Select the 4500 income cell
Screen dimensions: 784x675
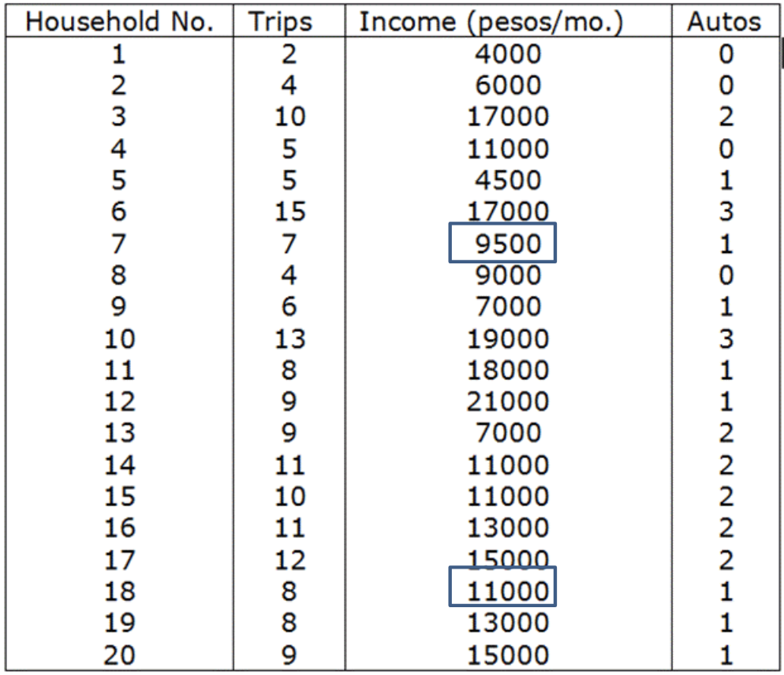tap(508, 180)
